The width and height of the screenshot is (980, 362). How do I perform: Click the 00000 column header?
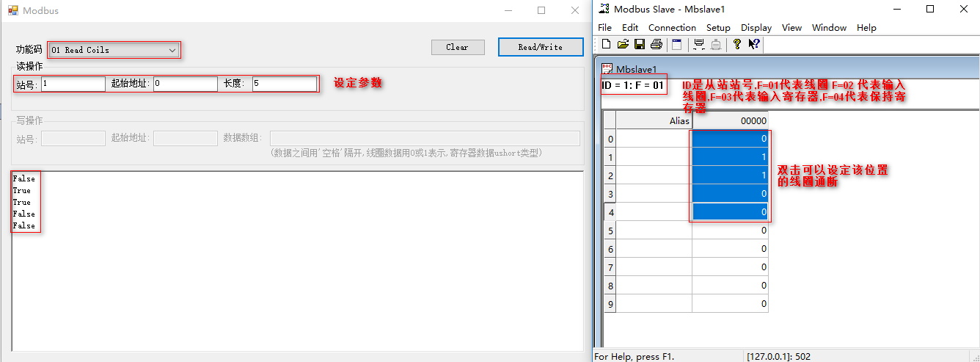(731, 120)
